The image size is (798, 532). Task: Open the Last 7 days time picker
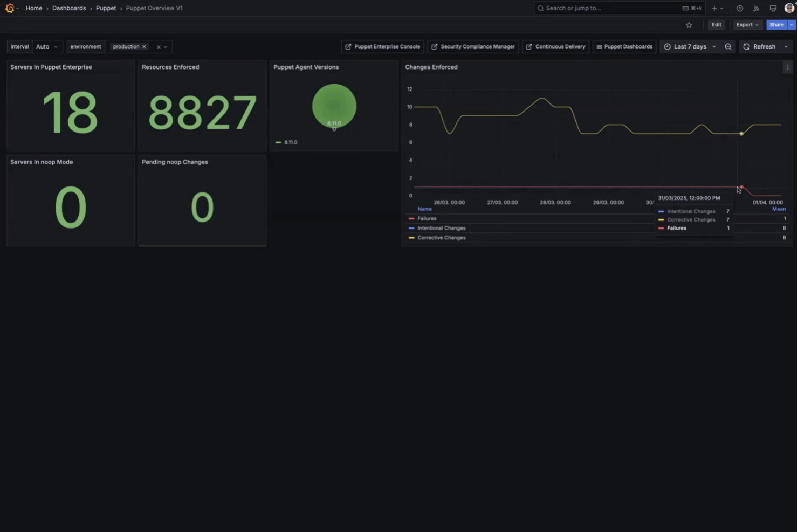[x=690, y=47]
